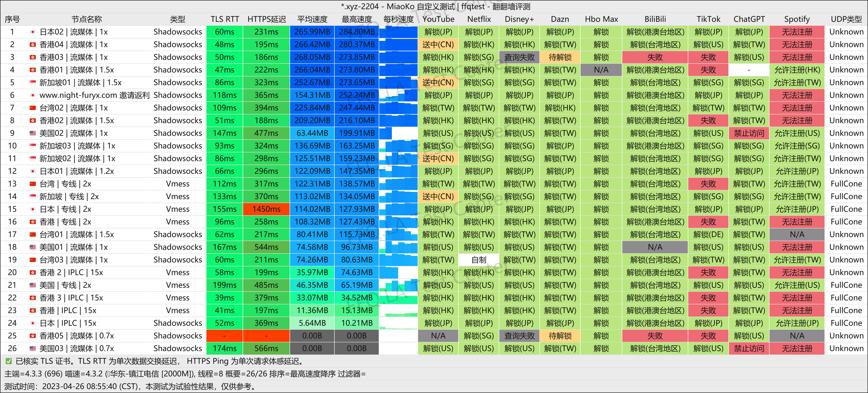Click the US flag beside 美国01
Image resolution: width=868 pixels, height=393 pixels.
click(33, 247)
